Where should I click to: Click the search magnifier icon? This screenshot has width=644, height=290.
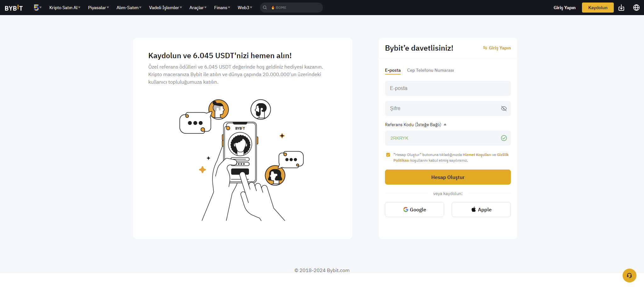tap(265, 8)
